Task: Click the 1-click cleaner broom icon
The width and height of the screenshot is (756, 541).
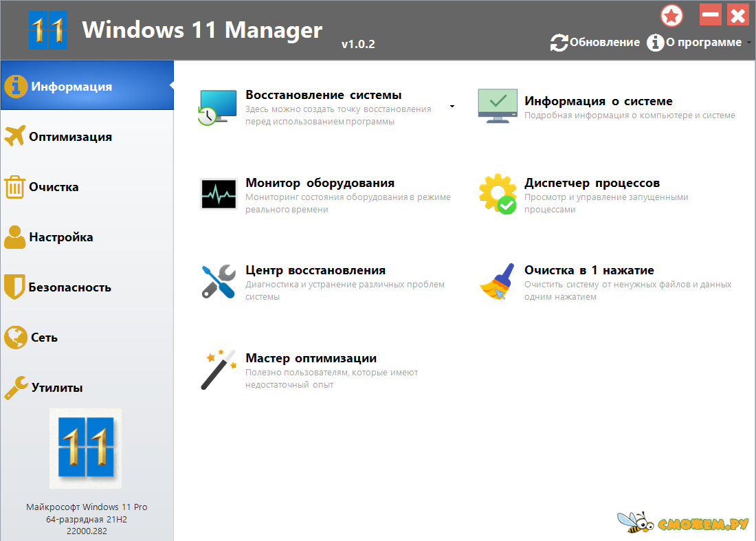Action: click(x=498, y=282)
